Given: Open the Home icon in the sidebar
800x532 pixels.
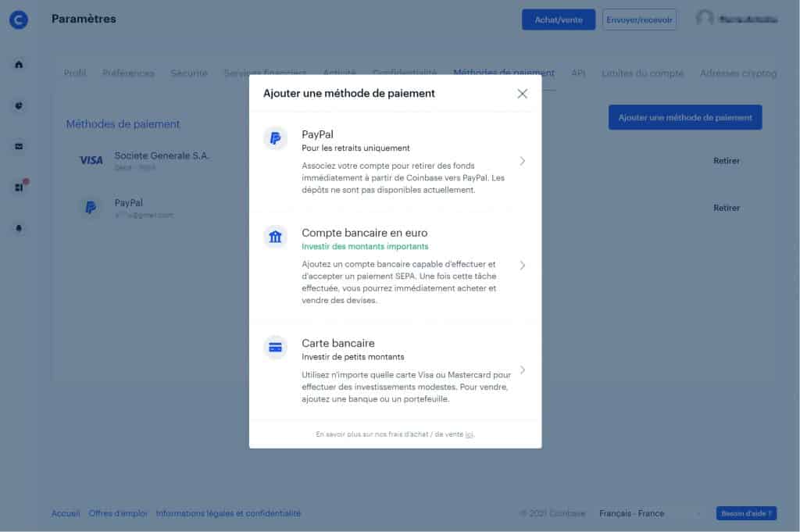Looking at the screenshot, I should (18, 65).
